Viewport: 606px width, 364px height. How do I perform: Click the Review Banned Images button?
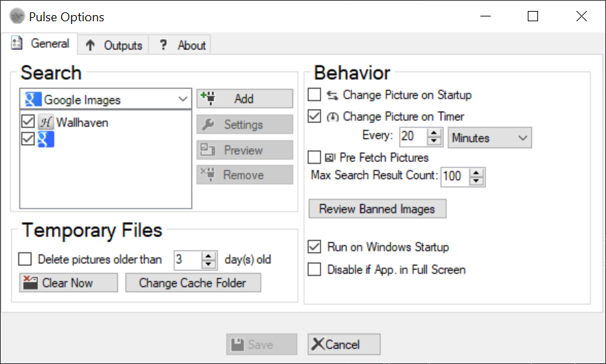[377, 209]
